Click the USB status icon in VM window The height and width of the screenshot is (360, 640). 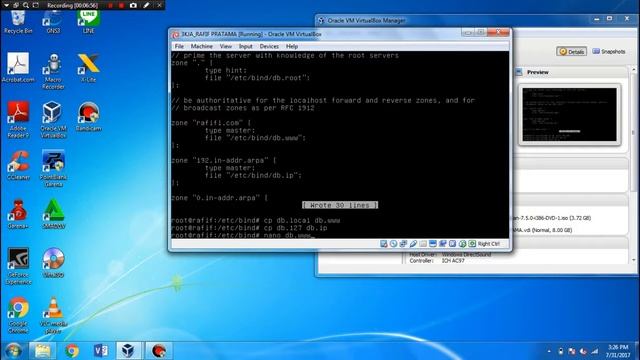pos(413,244)
